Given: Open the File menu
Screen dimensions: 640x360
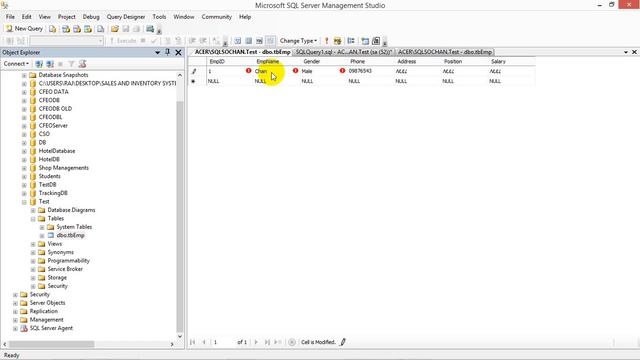Looking at the screenshot, I should (10, 17).
